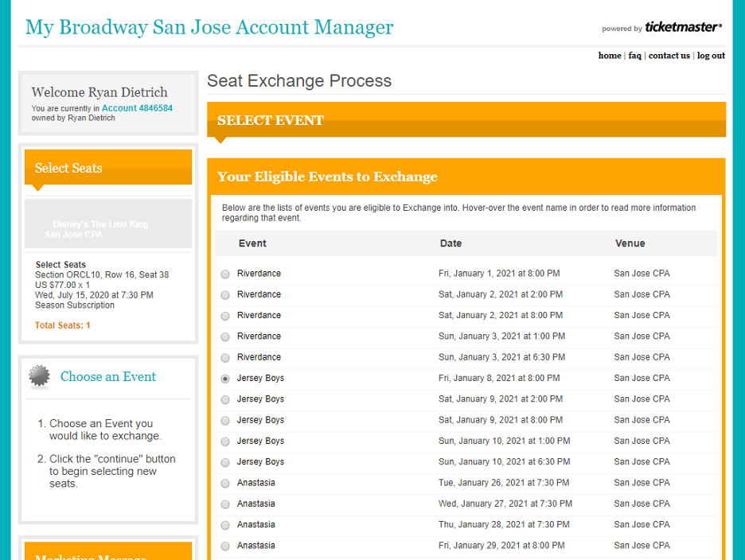Select Jersey Boys Sat, January 9 2:00 PM radio
Image resolution: width=745 pixels, height=560 pixels.
pyautogui.click(x=225, y=399)
